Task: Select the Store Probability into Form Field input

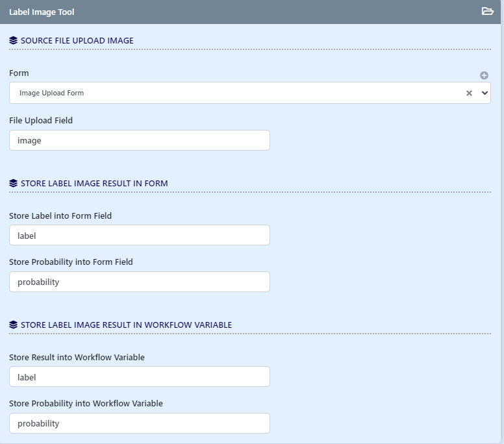Action: point(140,282)
